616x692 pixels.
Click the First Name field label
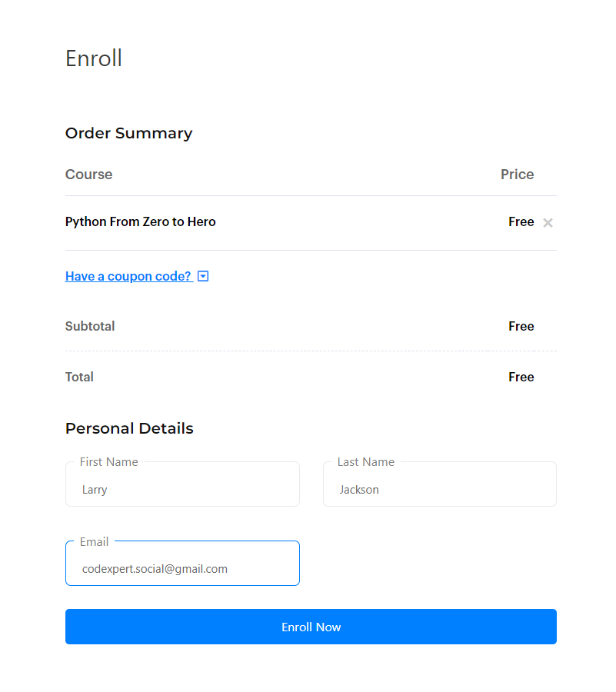pos(109,462)
